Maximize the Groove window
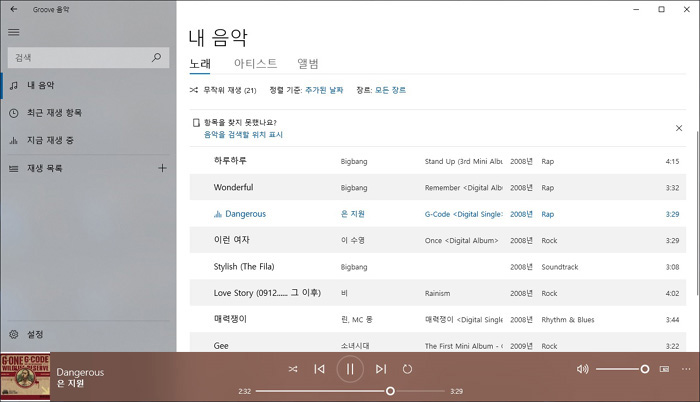Screen dimensions: 700x402 (x=662, y=9)
